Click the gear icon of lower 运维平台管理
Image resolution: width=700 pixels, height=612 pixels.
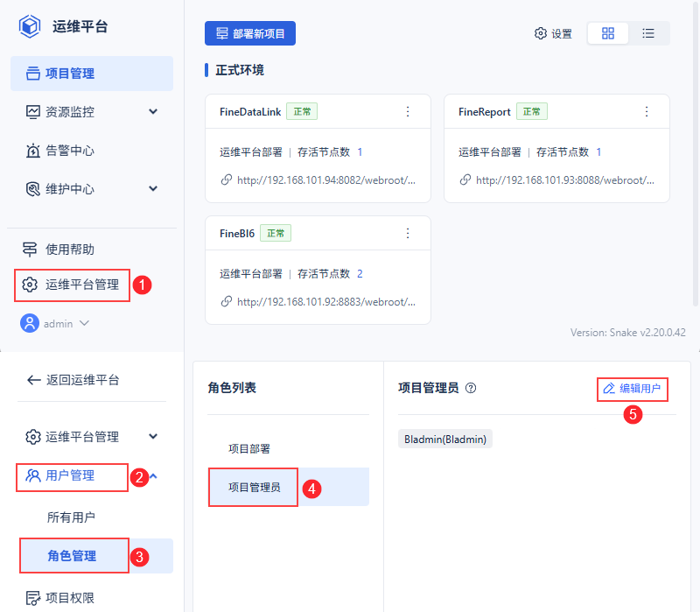click(32, 437)
